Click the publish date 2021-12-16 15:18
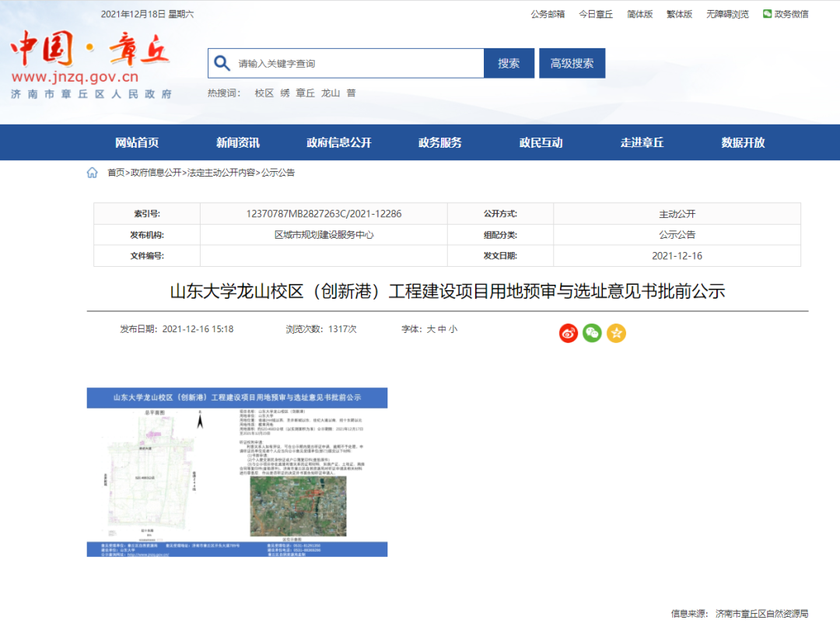 198,329
